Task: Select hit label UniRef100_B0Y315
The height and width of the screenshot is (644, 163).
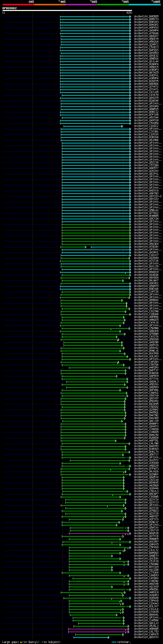Action: point(146,567)
